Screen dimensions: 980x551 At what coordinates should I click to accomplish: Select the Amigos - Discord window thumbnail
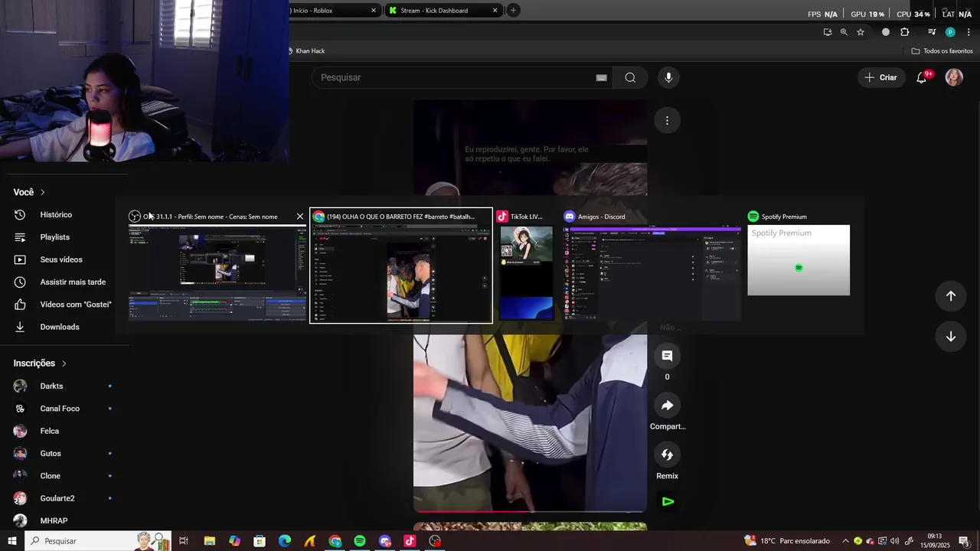(652, 272)
